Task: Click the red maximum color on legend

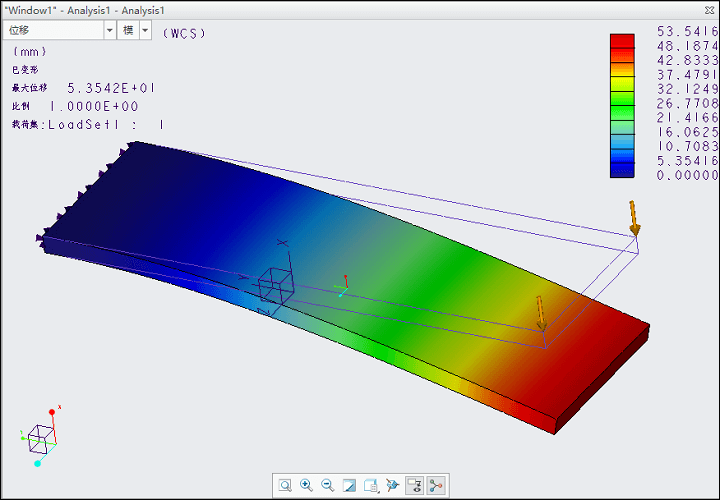Action: [622, 41]
